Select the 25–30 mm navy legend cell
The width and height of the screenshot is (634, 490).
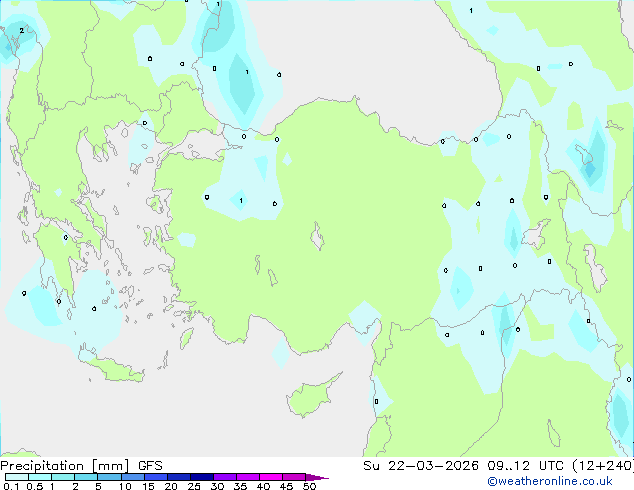click(x=201, y=477)
